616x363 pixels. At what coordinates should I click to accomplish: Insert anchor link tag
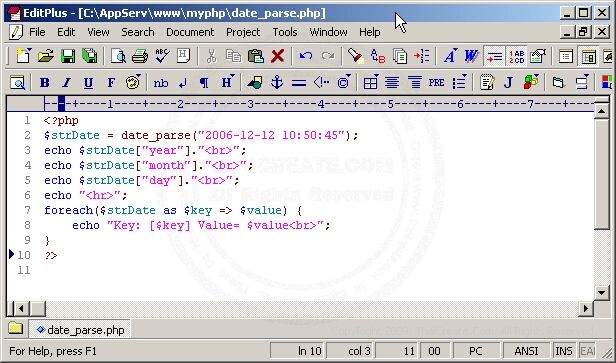point(277,82)
